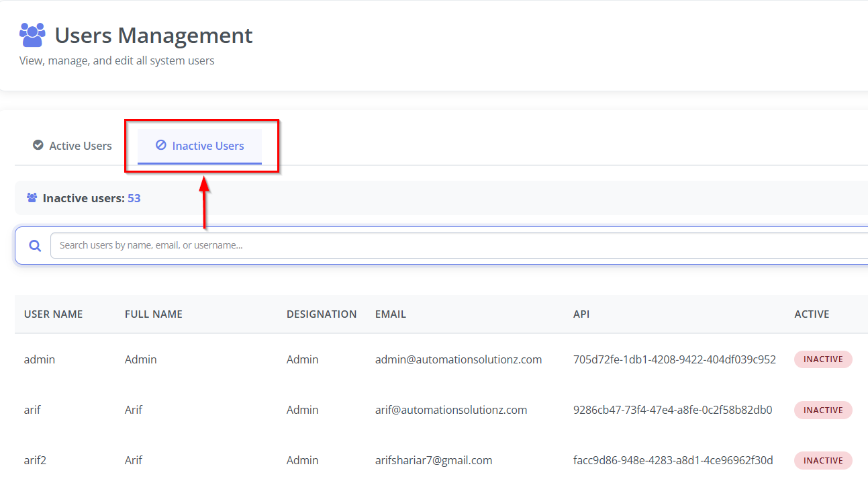This screenshot has height=481, width=868.
Task: Click the API column header
Action: click(581, 314)
